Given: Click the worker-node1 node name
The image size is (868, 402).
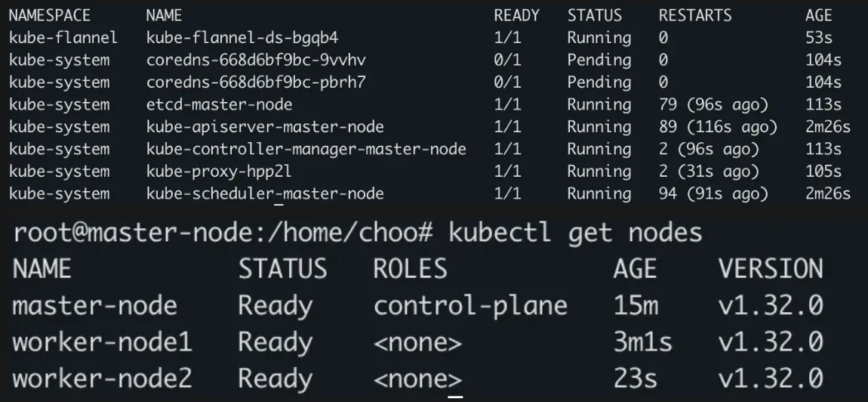Looking at the screenshot, I should (103, 342).
